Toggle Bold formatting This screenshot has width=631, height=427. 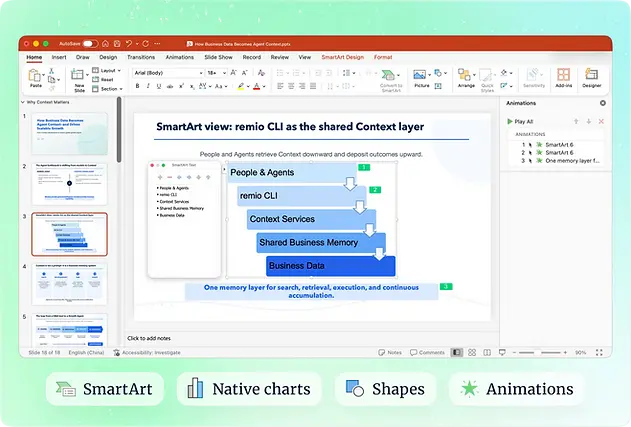pos(138,86)
